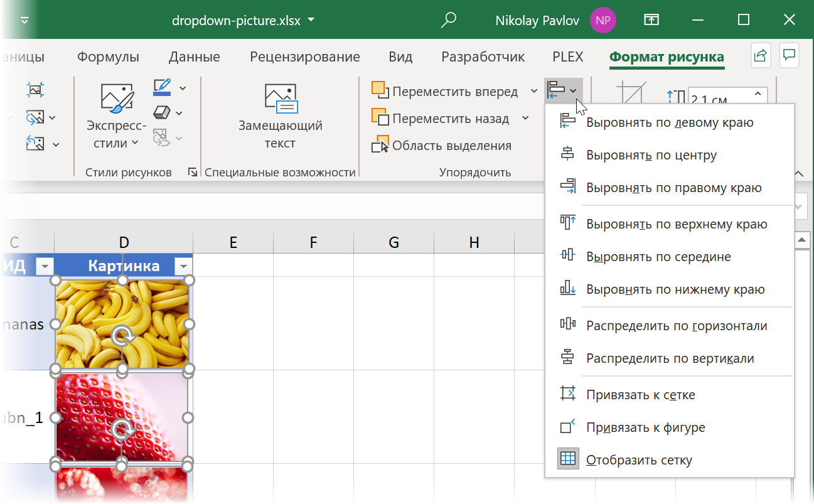The image size is (814, 504).
Task: Click the NP account avatar
Action: [602, 20]
